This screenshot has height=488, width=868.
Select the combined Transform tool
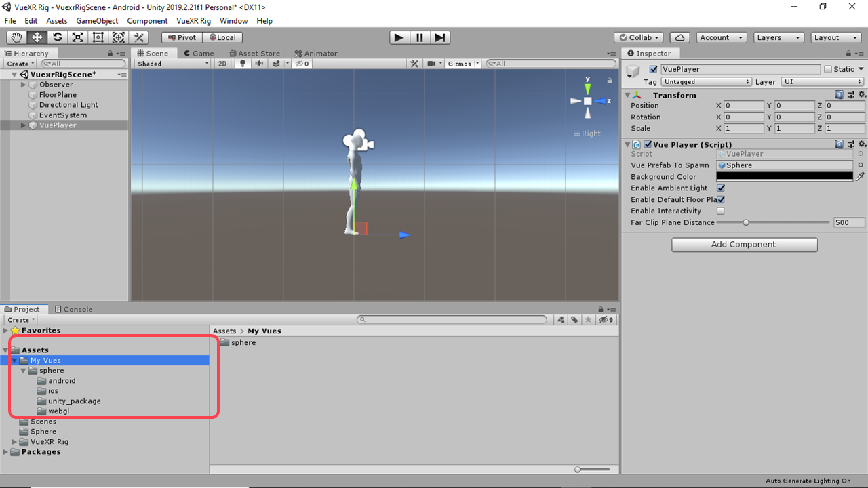(x=119, y=37)
